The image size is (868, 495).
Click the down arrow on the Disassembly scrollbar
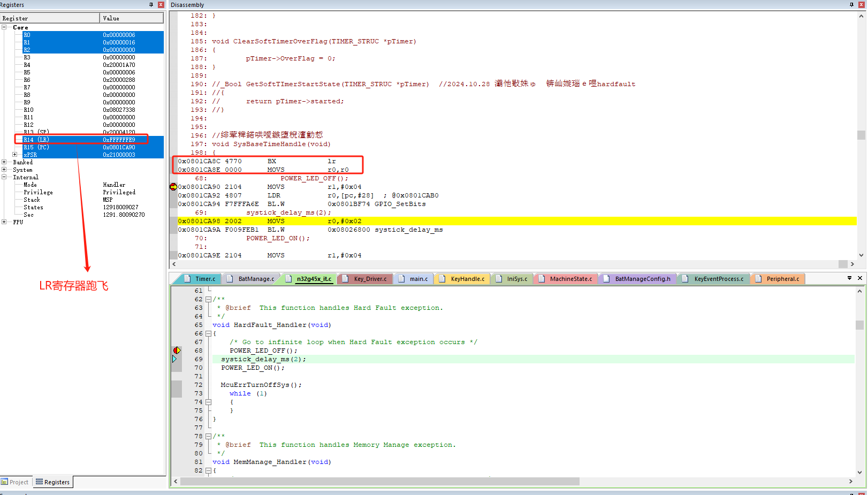click(861, 255)
